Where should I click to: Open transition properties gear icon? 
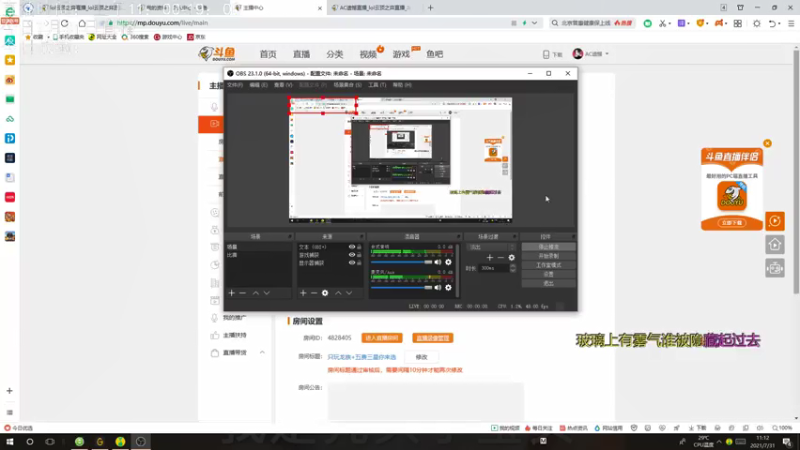coord(512,258)
